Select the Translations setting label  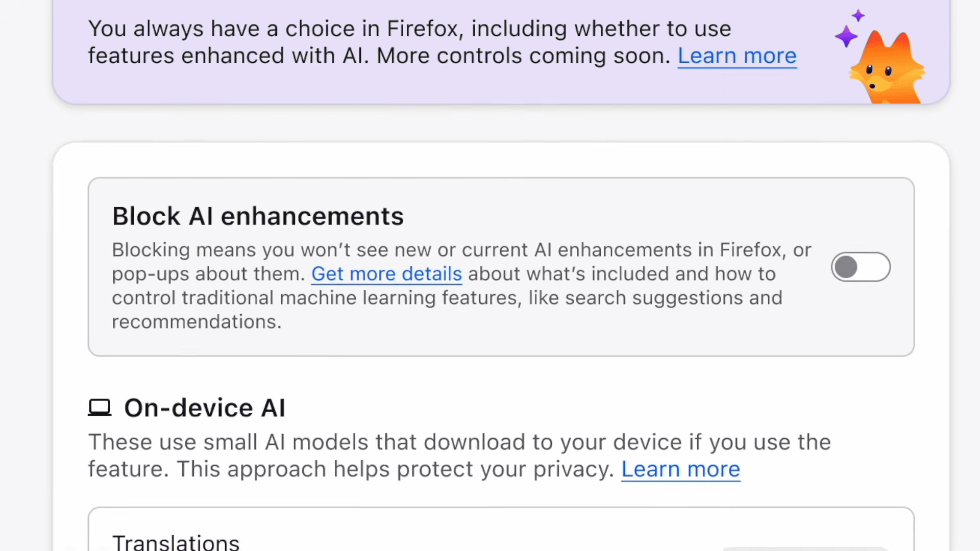click(176, 542)
